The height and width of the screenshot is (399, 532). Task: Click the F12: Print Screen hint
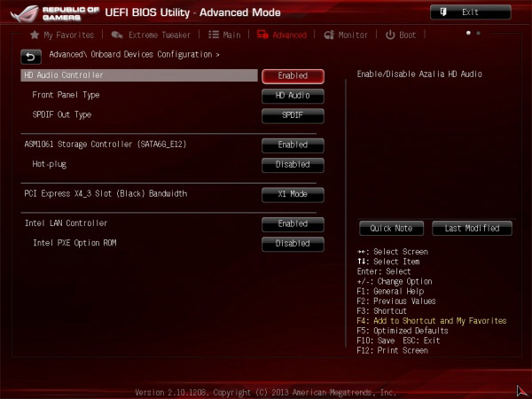[x=392, y=350]
